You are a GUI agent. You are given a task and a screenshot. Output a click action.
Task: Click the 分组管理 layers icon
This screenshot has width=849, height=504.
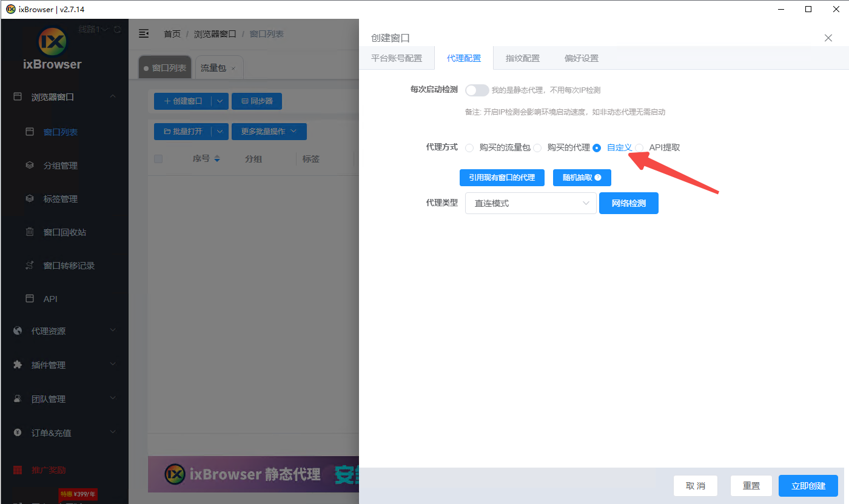tap(30, 165)
